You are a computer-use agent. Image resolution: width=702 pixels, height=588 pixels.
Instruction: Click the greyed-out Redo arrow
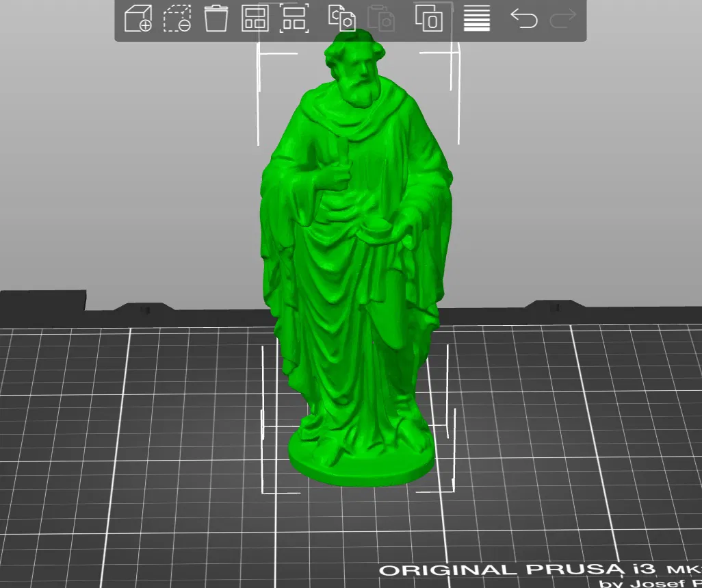(563, 18)
